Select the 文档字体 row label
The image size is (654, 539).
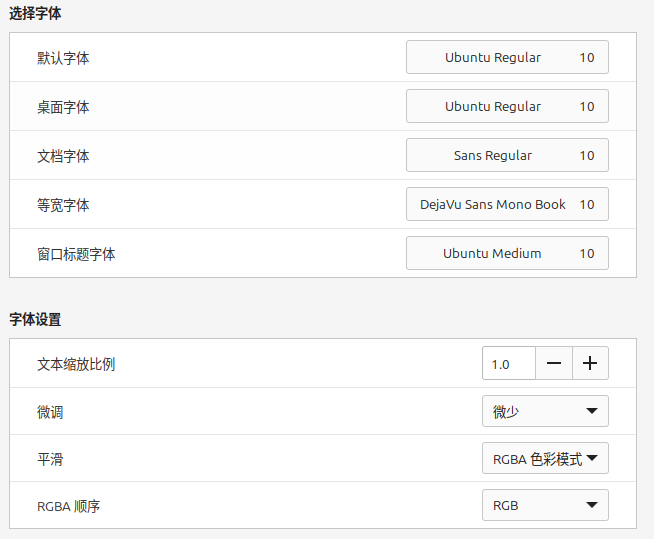[63, 156]
